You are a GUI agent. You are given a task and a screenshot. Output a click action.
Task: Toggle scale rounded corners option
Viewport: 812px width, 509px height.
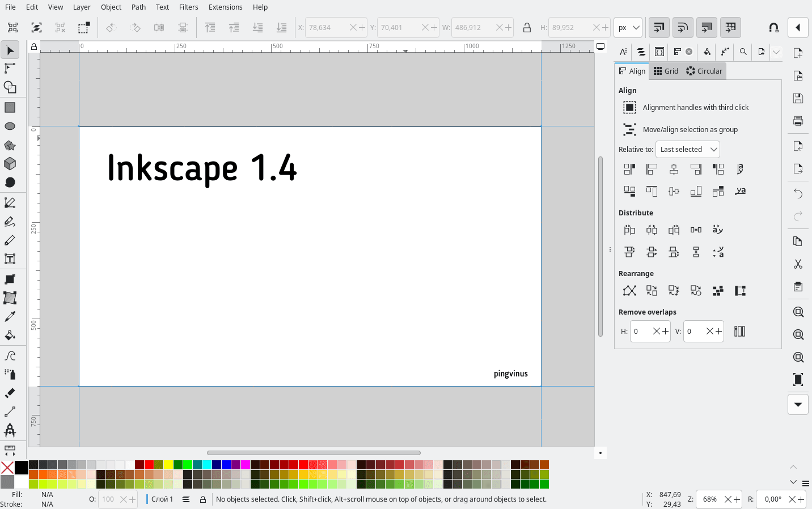682,27
